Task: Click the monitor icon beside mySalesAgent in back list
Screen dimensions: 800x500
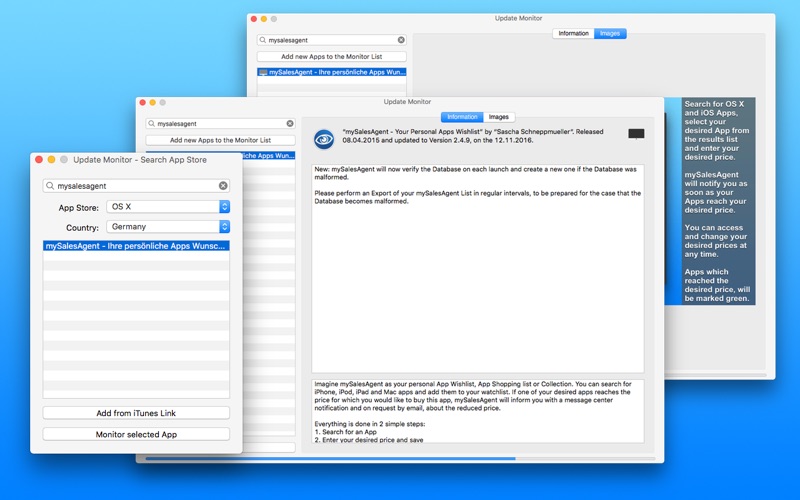Action: pos(263,72)
